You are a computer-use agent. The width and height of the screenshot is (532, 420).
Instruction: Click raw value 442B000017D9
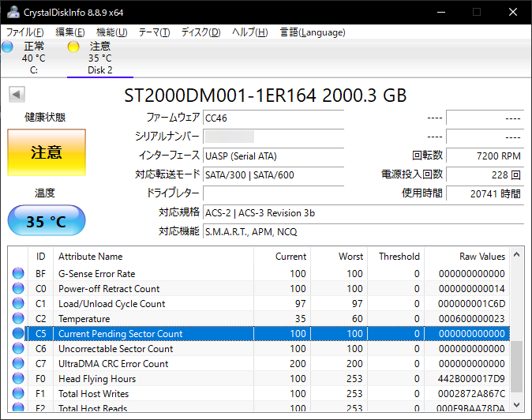(471, 378)
